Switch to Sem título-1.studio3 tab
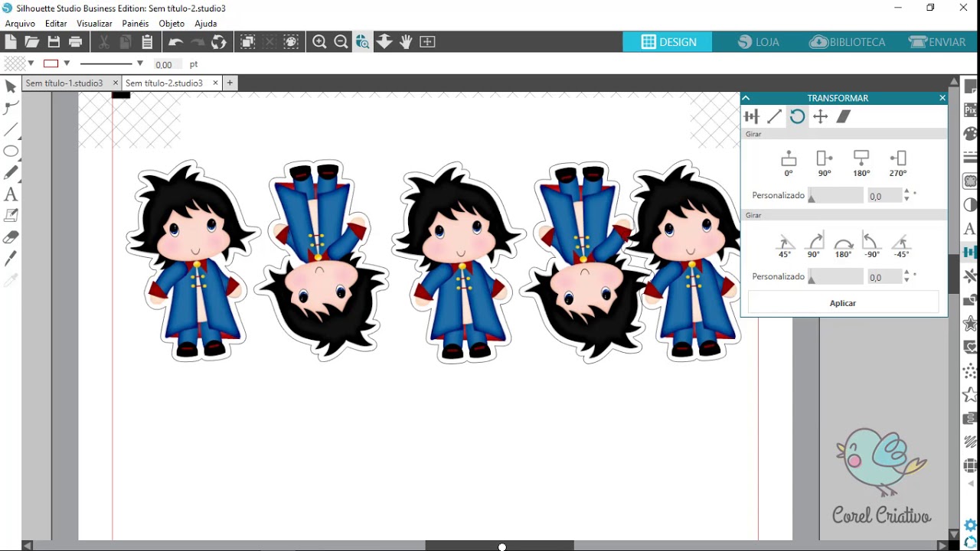980x551 pixels. coord(64,83)
